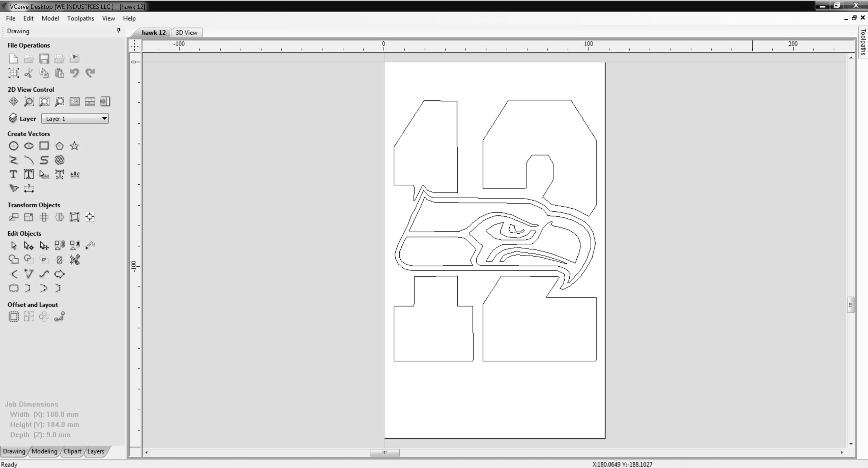The width and height of the screenshot is (868, 468).
Task: Open the Align Objects tool
Action: [90, 217]
